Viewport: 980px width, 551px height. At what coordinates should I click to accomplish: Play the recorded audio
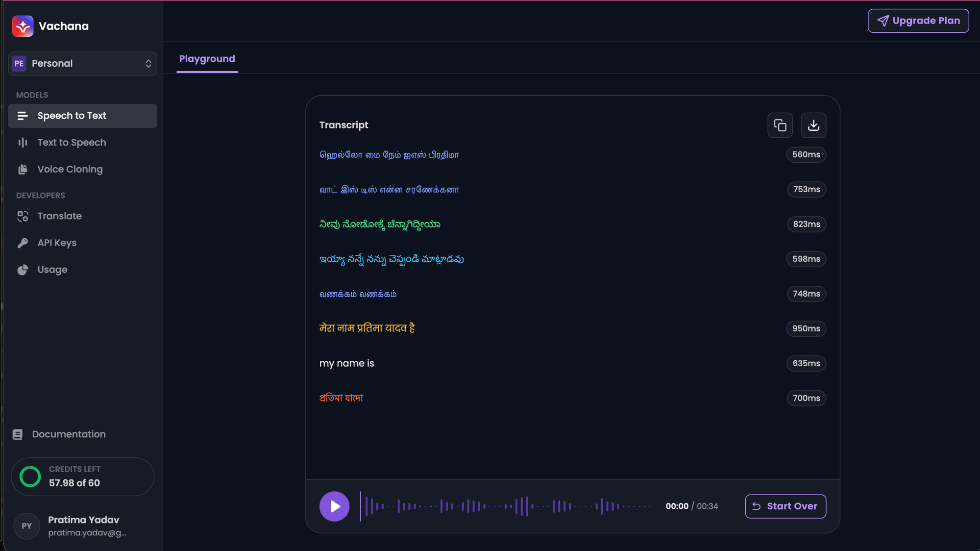point(334,506)
